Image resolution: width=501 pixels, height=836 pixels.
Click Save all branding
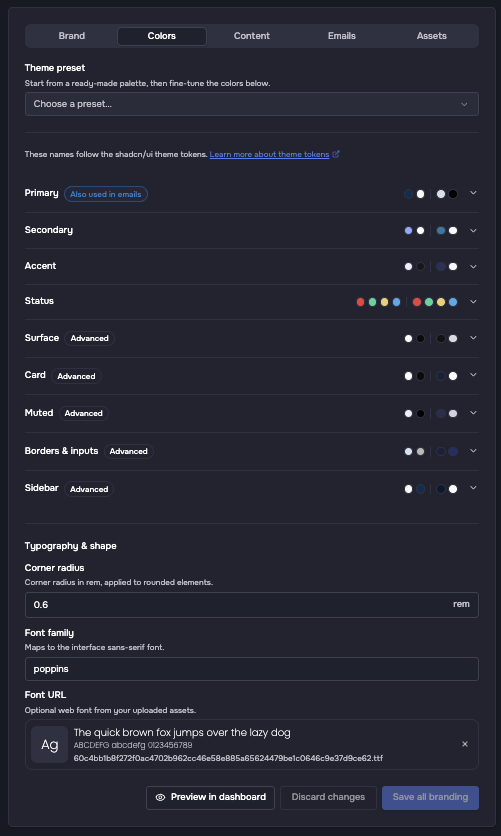click(430, 798)
